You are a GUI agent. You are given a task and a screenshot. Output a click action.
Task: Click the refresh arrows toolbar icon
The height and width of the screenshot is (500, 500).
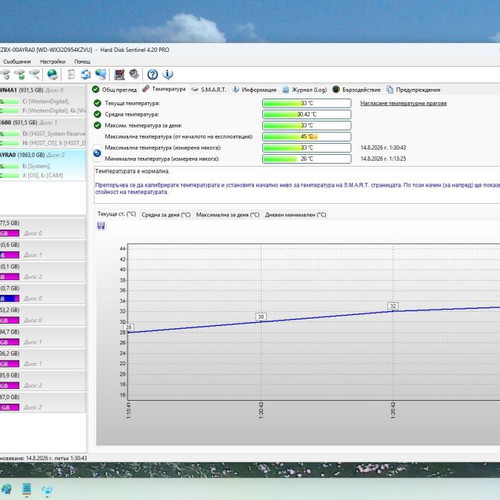coord(86,74)
